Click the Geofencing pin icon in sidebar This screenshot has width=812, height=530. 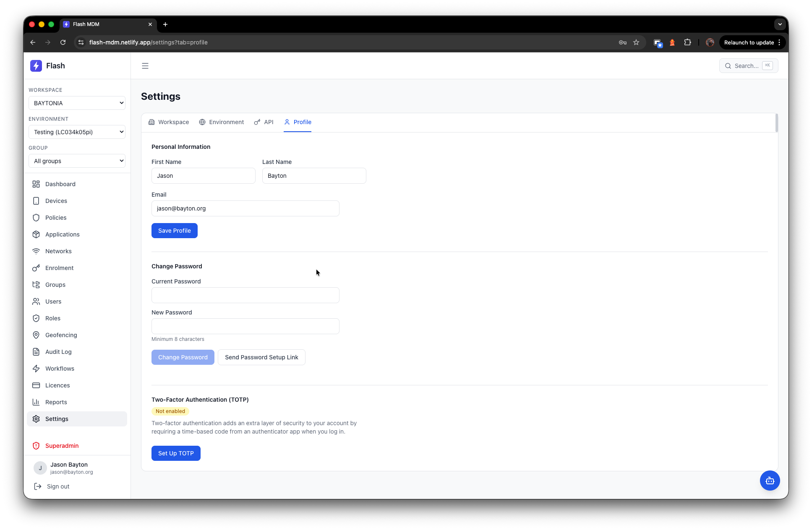[x=36, y=335]
